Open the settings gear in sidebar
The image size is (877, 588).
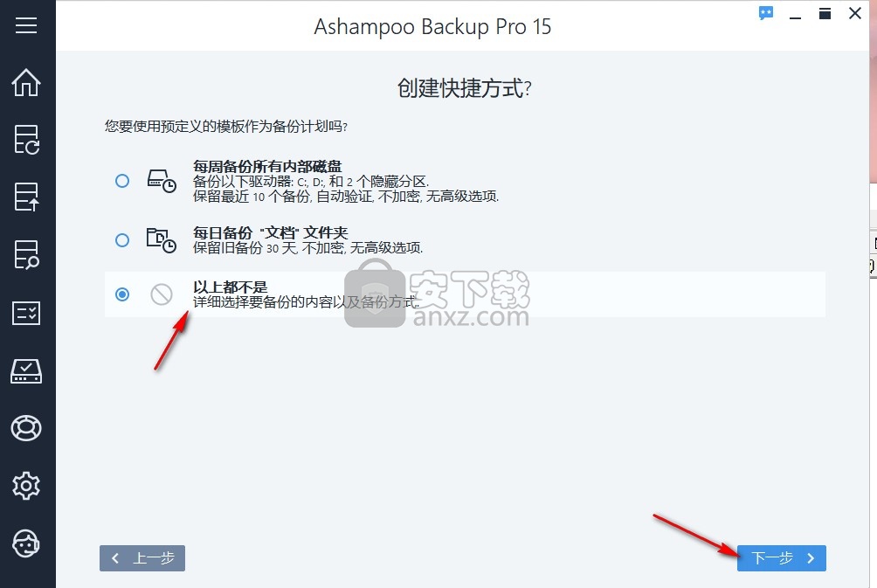pyautogui.click(x=26, y=486)
